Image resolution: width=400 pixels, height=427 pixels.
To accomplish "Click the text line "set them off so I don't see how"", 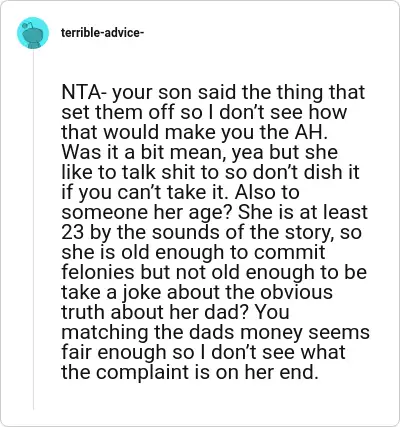I will (204, 112).
